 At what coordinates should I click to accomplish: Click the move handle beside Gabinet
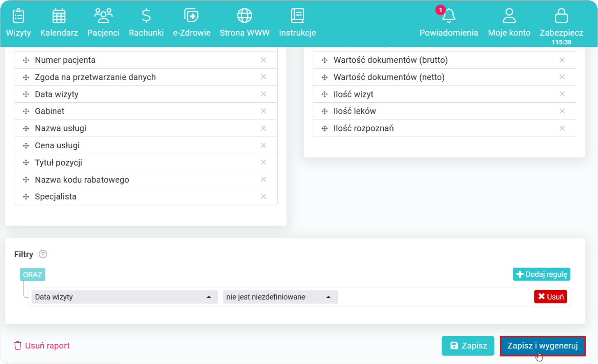[x=26, y=111]
